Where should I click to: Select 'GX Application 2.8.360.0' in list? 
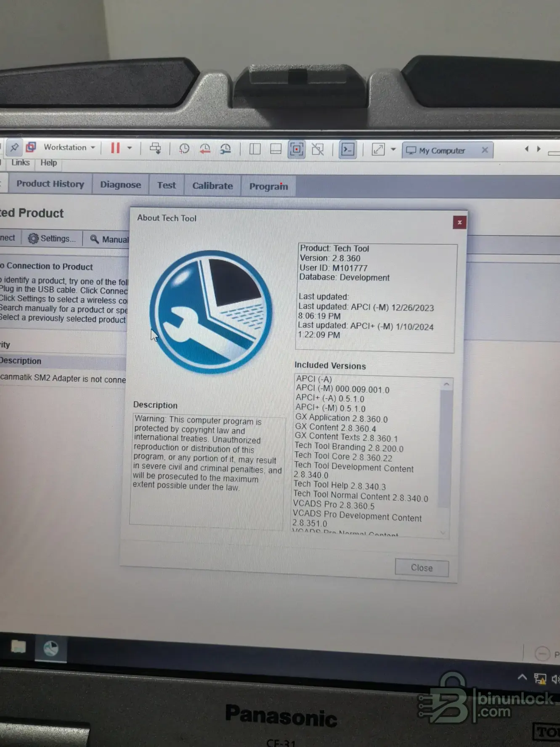click(x=341, y=418)
